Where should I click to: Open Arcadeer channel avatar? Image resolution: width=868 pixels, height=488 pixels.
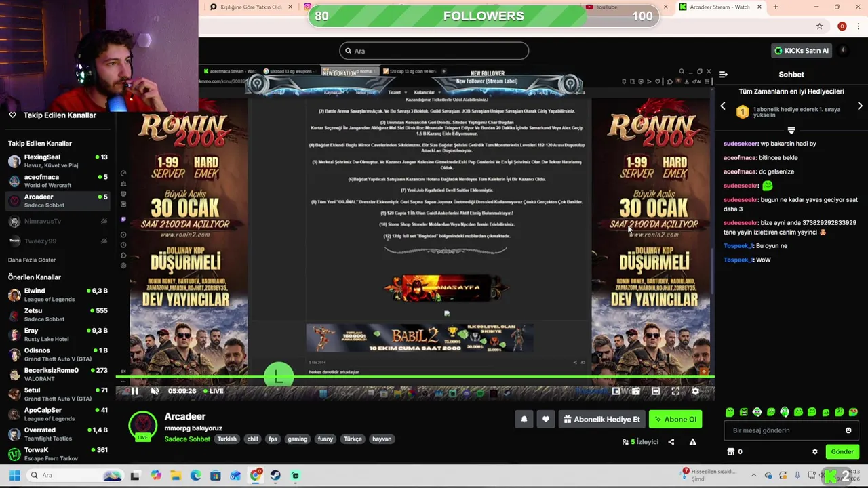[142, 425]
